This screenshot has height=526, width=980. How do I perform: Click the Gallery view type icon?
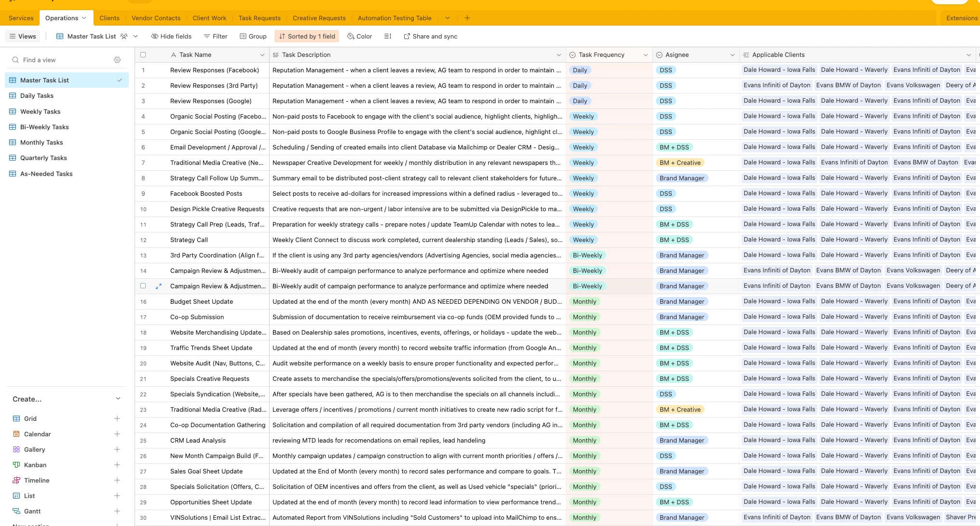click(16, 449)
